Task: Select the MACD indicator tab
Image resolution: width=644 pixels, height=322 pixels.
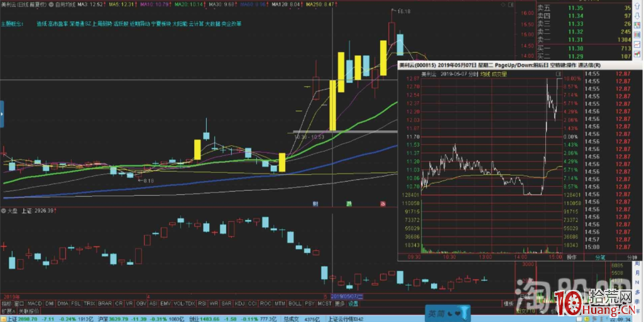Action: coord(35,304)
